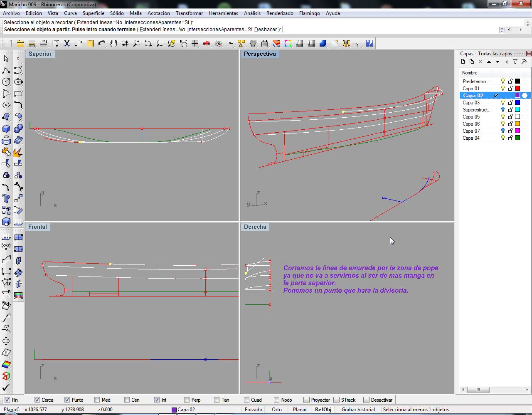Toggle the lock icon of Capa 03
This screenshot has height=415, width=532.
click(x=510, y=103)
